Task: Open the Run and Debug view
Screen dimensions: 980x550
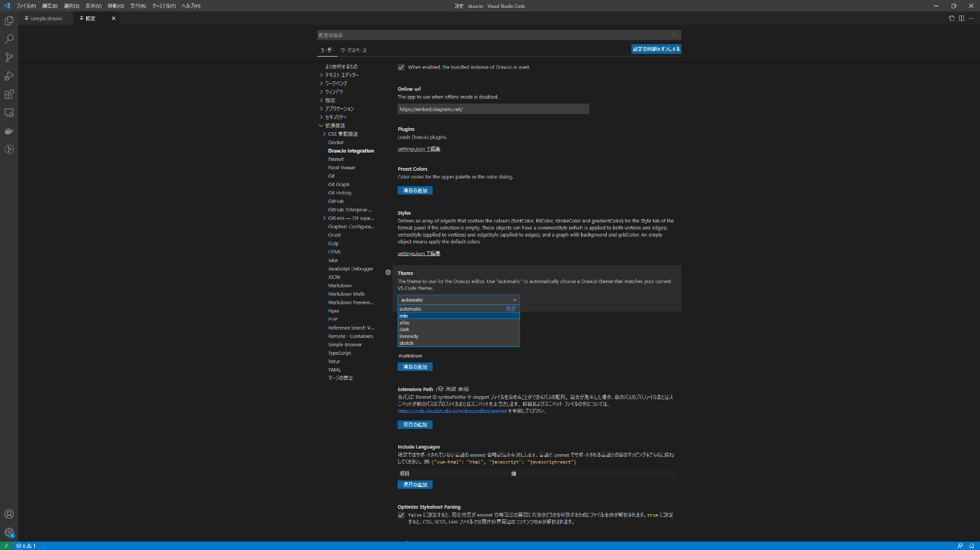Action: pyautogui.click(x=9, y=76)
